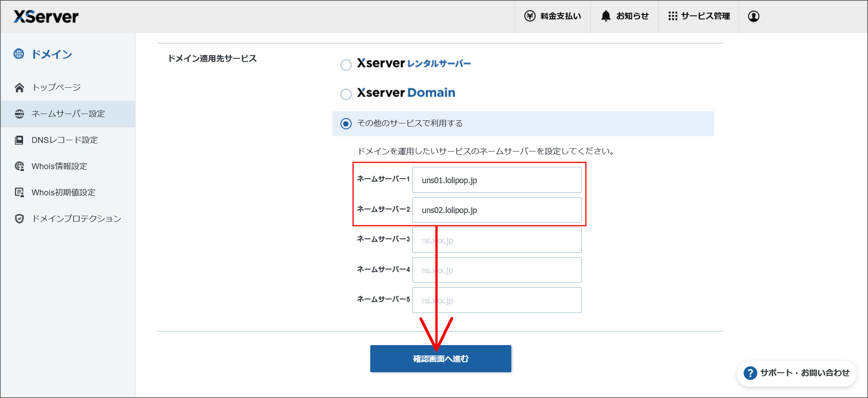Click the DNSレコード設定 book icon
Screen dimensions: 868x398
pyautogui.click(x=19, y=140)
